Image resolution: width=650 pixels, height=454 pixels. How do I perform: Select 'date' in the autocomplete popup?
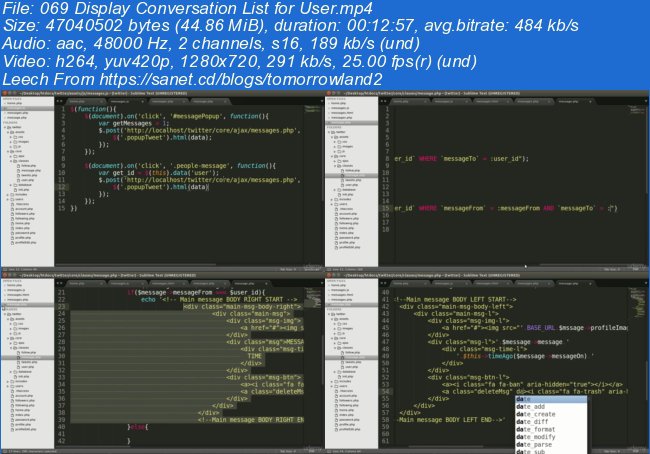pyautogui.click(x=551, y=399)
